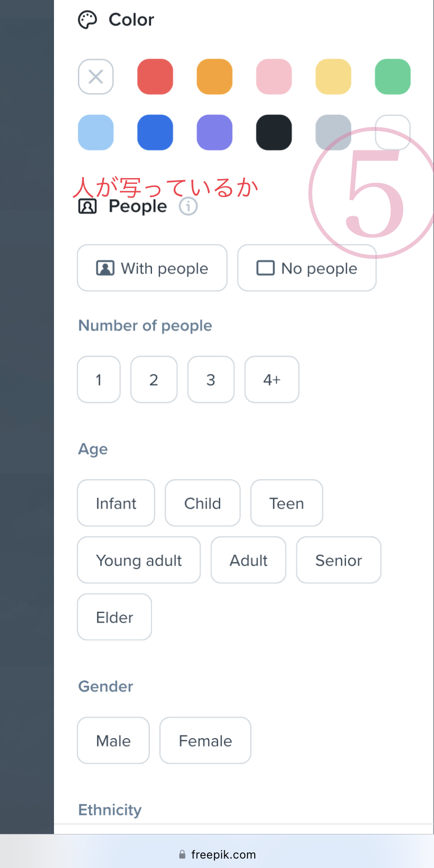The width and height of the screenshot is (434, 868).
Task: Pick the Teen age filter
Action: [286, 503]
